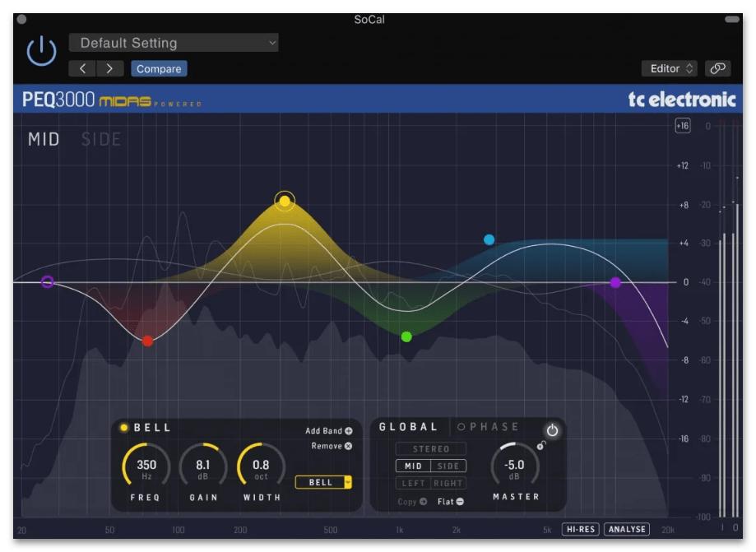Click the 1k frequency axis label
This screenshot has height=552, width=756.
coord(399,530)
